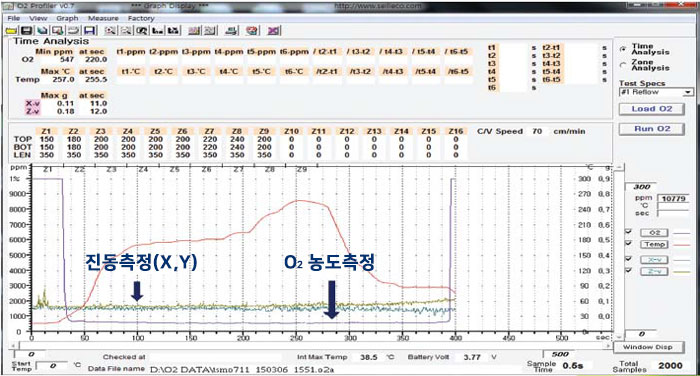Click the printer icon in the toolbar
The height and width of the screenshot is (376, 700).
pos(232,30)
